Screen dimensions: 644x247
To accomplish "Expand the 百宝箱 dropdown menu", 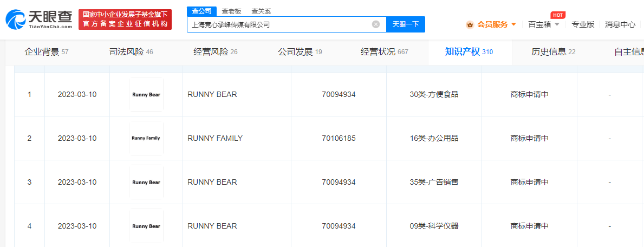I will 556,24.
